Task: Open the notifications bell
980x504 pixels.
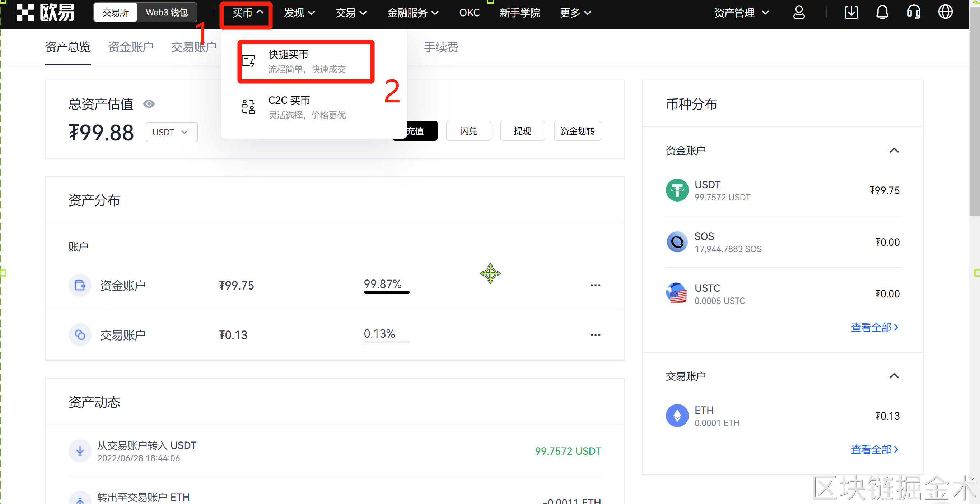Action: point(882,13)
